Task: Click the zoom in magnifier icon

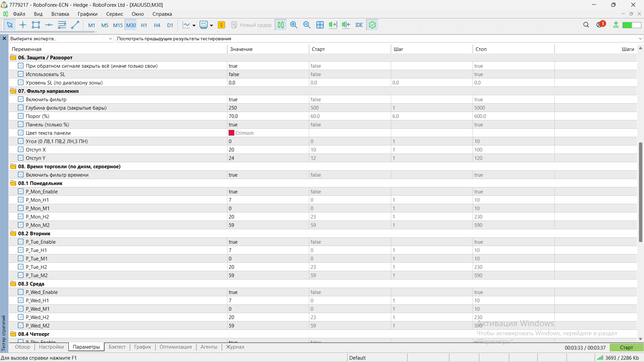Action: [x=294, y=25]
